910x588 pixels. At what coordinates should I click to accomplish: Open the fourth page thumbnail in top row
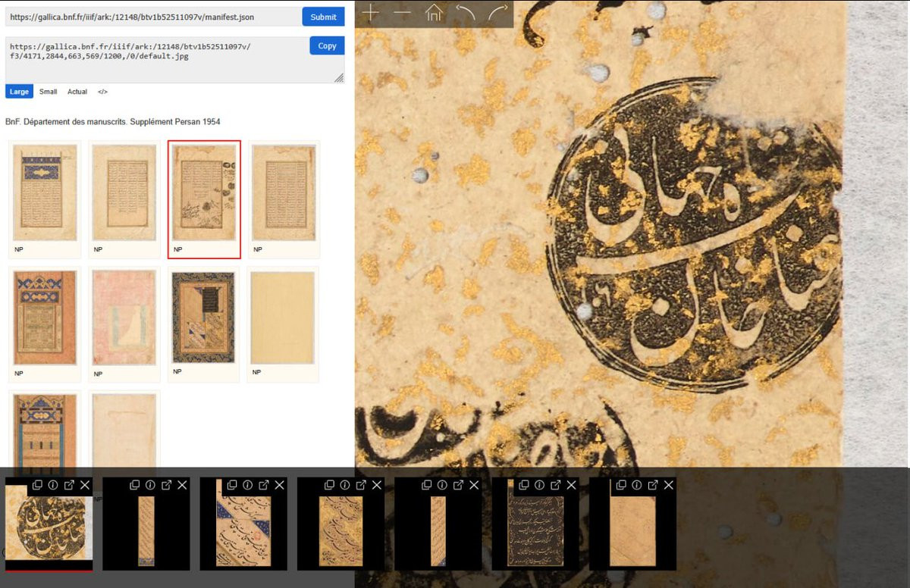click(284, 192)
